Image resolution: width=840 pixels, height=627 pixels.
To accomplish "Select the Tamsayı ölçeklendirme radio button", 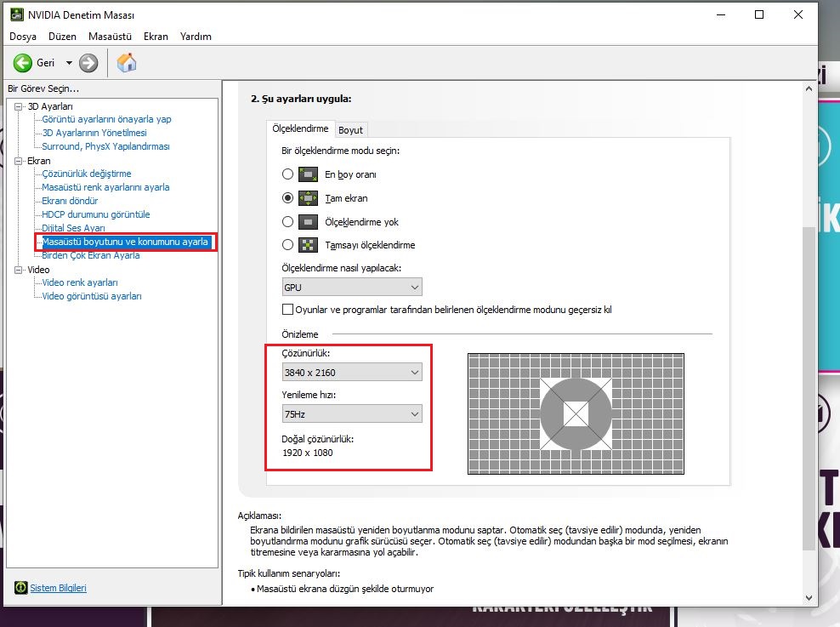I will coord(287,245).
